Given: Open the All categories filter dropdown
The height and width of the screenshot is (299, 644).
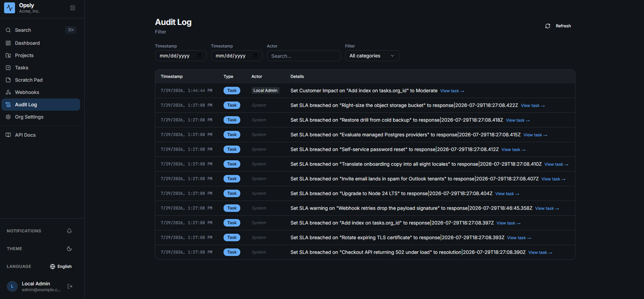Looking at the screenshot, I should point(372,56).
